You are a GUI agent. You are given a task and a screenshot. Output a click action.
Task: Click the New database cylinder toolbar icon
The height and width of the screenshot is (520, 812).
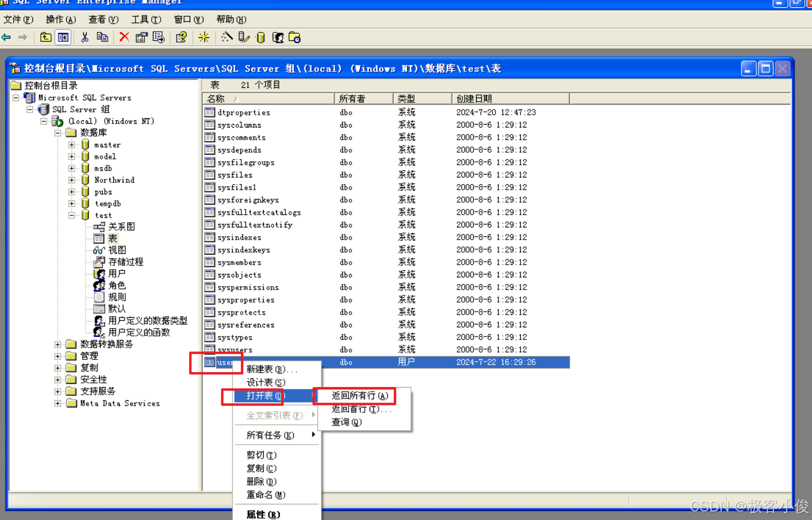(x=261, y=37)
